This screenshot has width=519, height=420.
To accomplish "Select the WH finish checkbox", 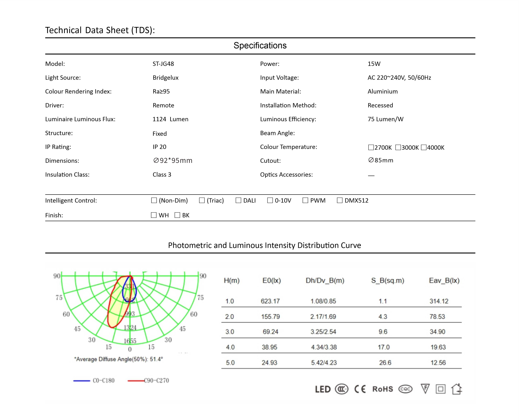I will point(154,215).
